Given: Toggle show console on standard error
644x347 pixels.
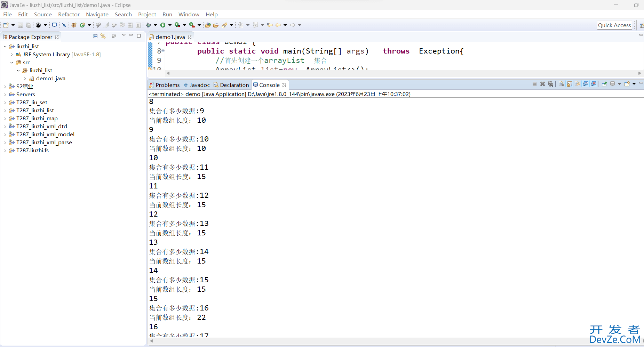Looking at the screenshot, I should [x=594, y=84].
